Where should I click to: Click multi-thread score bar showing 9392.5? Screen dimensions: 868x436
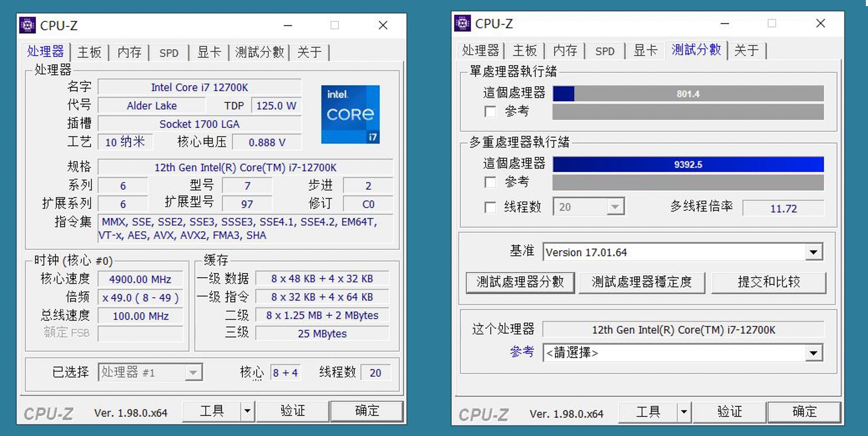[x=688, y=164]
